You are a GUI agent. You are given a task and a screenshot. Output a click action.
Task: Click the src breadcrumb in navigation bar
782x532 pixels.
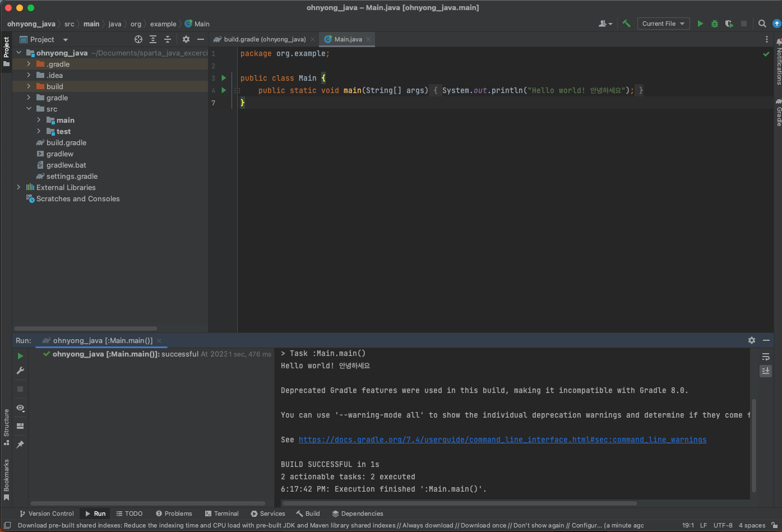coord(69,24)
